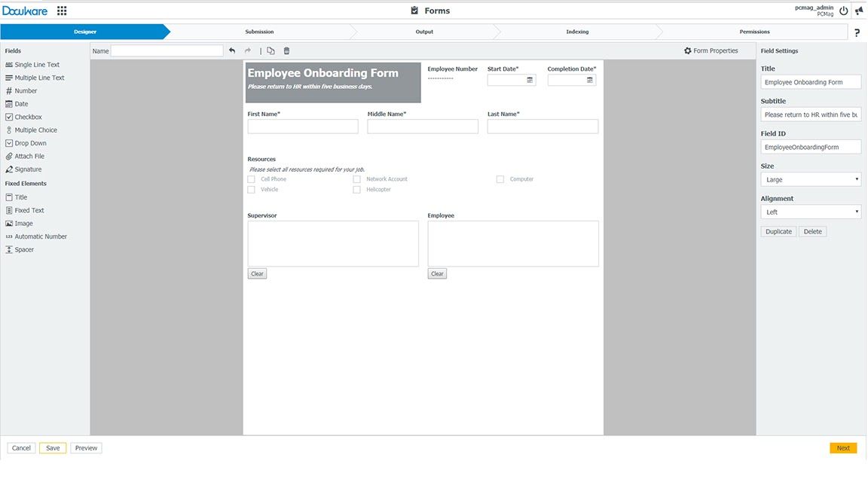
Task: Add a Title fixed element
Action: point(16,197)
